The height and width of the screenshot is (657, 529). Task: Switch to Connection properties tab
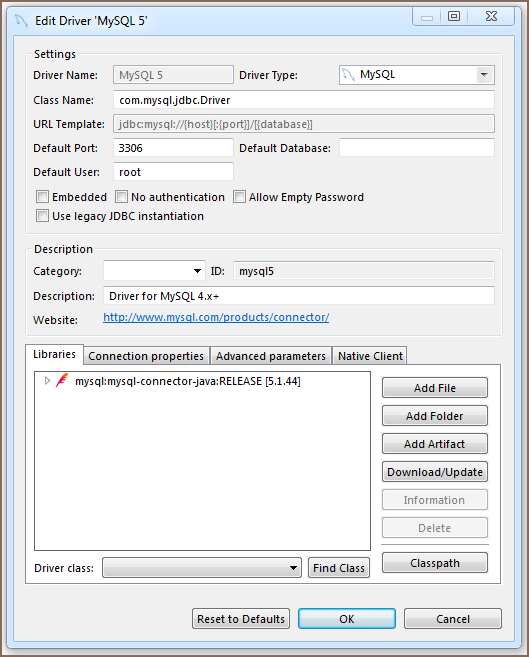click(146, 356)
